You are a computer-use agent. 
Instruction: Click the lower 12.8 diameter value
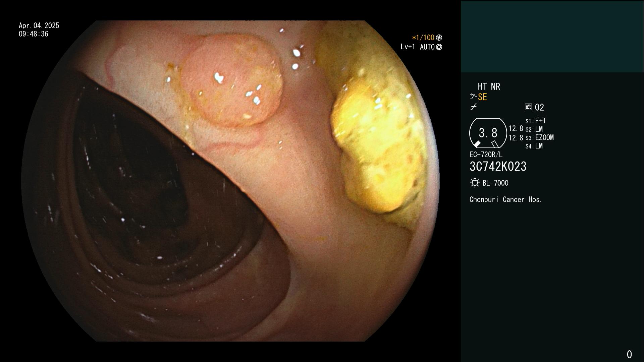[516, 137]
